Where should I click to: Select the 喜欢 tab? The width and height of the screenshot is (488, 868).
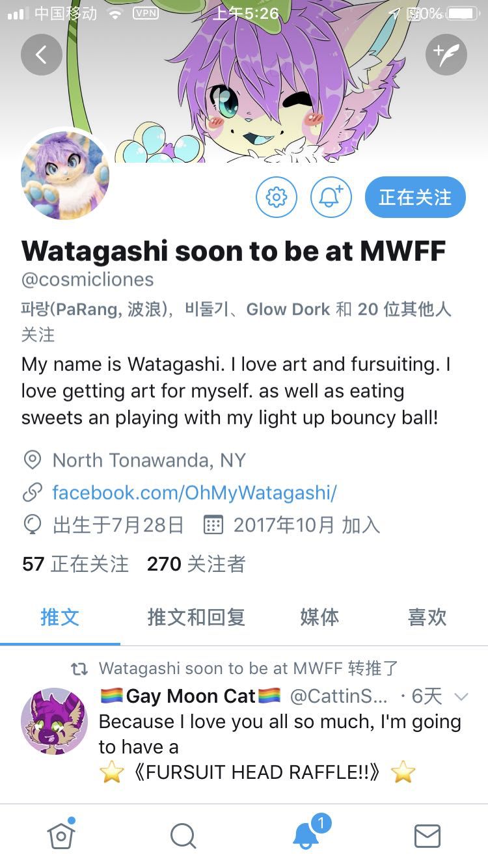pos(427,617)
